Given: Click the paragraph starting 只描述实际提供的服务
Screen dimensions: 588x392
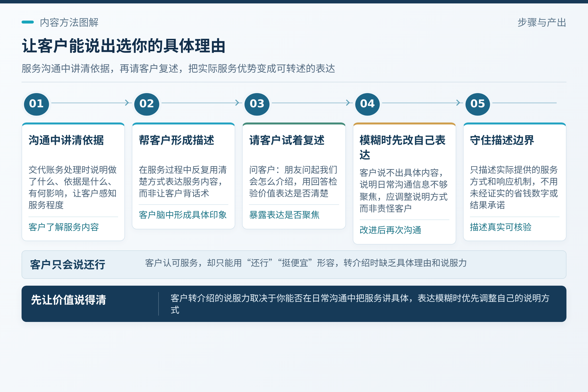Looking at the screenshot, I should coord(514,187).
